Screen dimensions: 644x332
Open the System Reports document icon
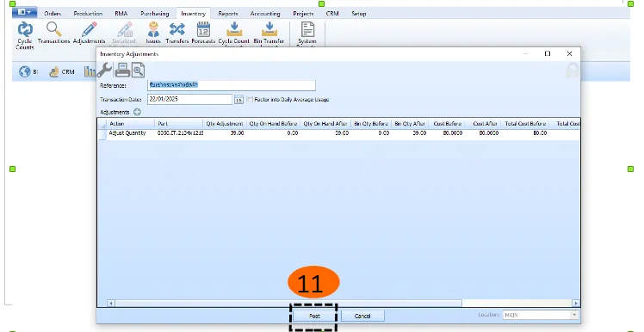coord(307,34)
